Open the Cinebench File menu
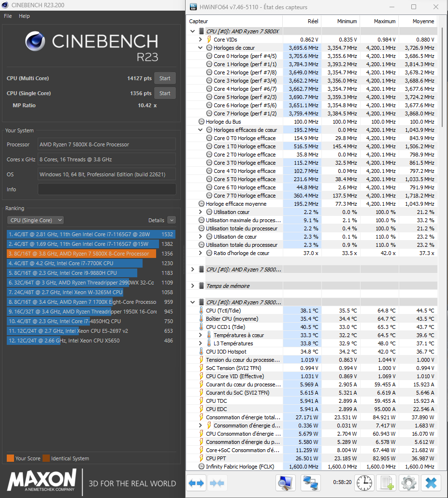 8,16
